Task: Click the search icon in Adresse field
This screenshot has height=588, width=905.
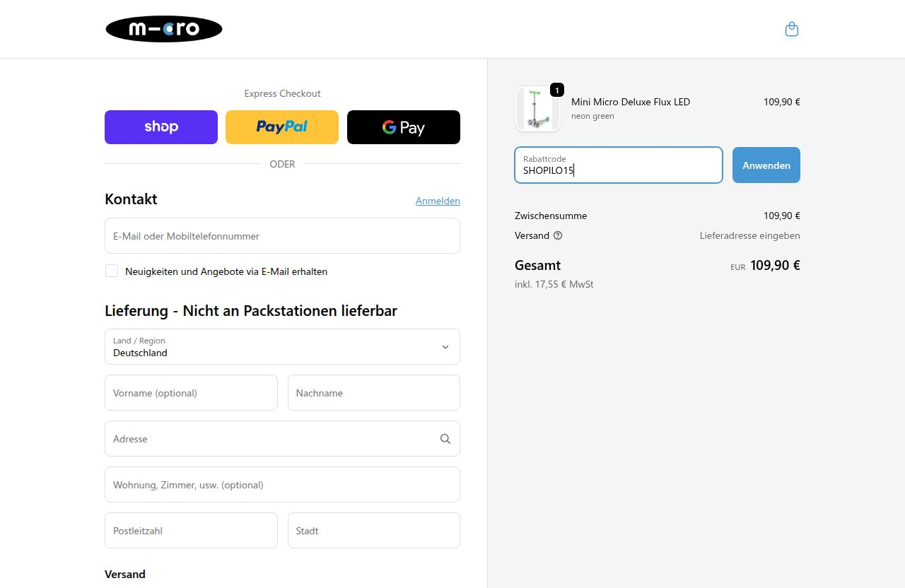Action: pos(445,439)
